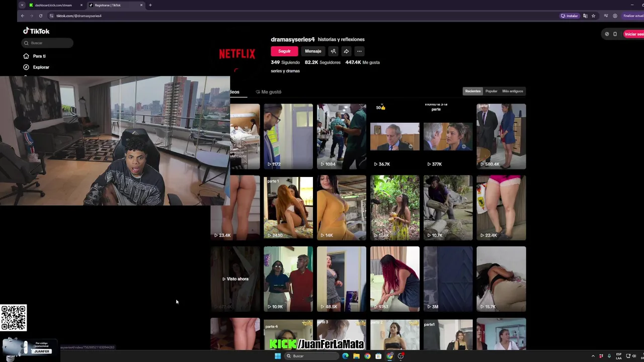The image size is (644, 362).
Task: Go back in the browser
Action: point(23,16)
